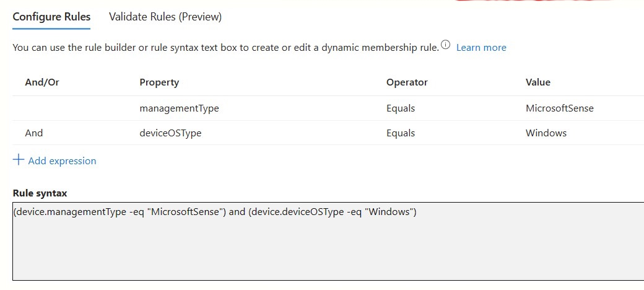Image resolution: width=644 pixels, height=290 pixels.
Task: Click the info icon beside the rule description
Action: pos(445,46)
